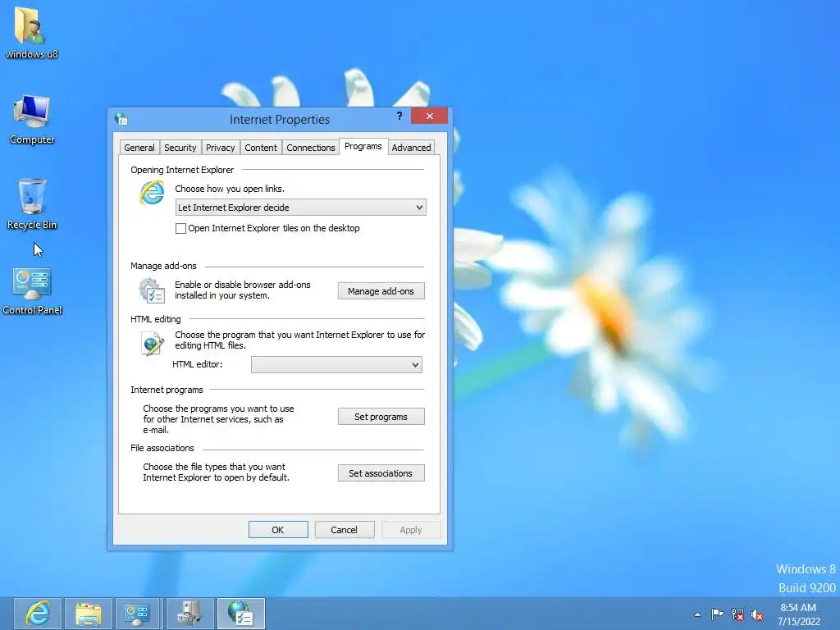Switch to the Content tab
This screenshot has height=630, width=840.
pyautogui.click(x=261, y=148)
